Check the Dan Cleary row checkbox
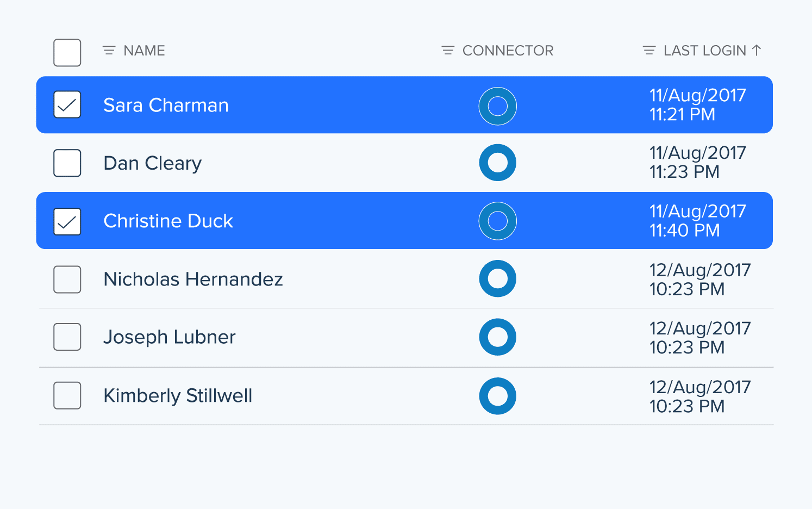The image size is (812, 509). click(x=67, y=163)
